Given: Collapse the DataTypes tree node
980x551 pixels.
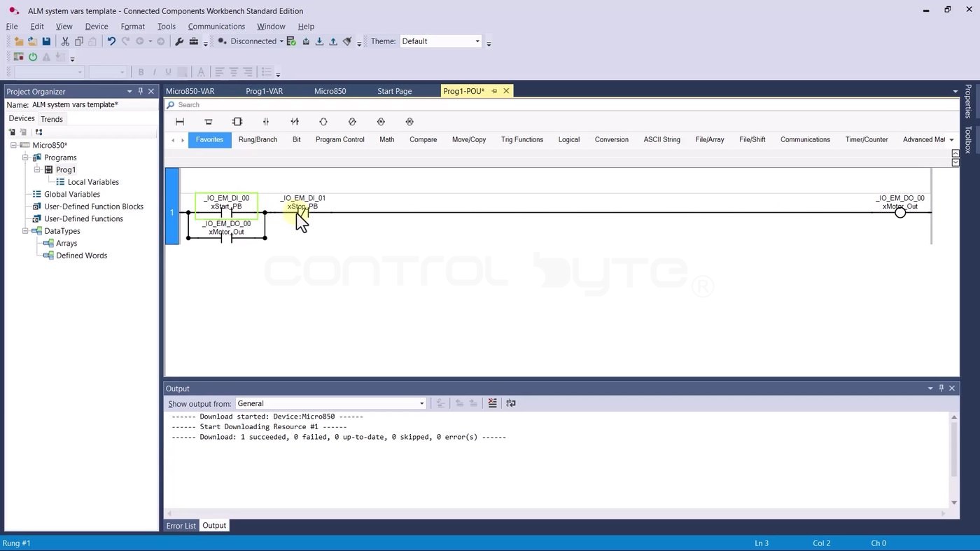Looking at the screenshot, I should pos(25,231).
